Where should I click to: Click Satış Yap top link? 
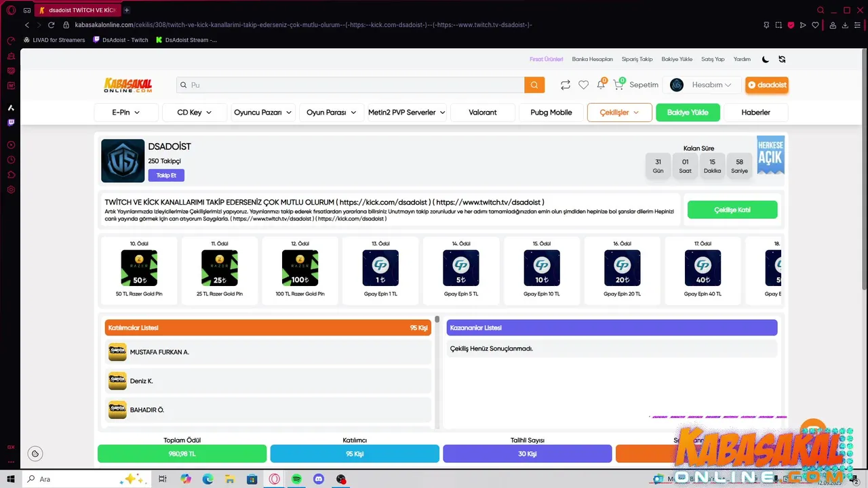click(x=713, y=59)
